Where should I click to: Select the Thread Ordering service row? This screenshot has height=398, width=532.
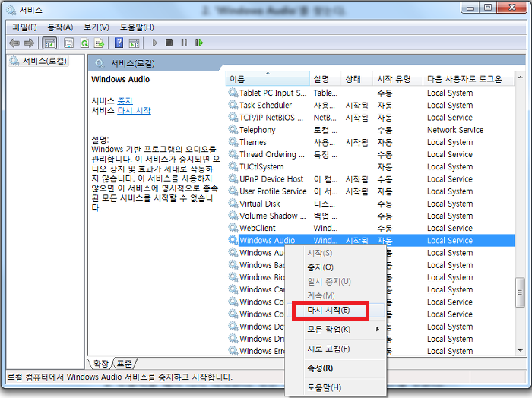371,154
